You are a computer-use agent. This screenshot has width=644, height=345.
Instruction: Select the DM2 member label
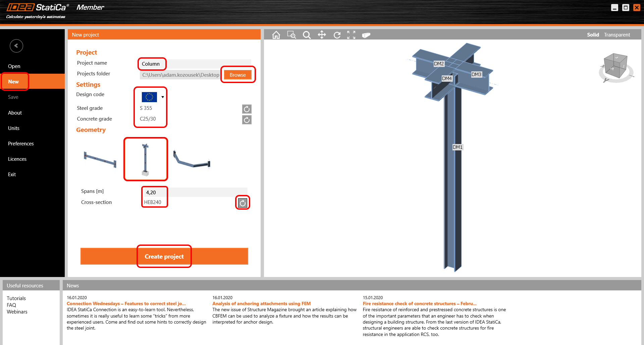(439, 64)
